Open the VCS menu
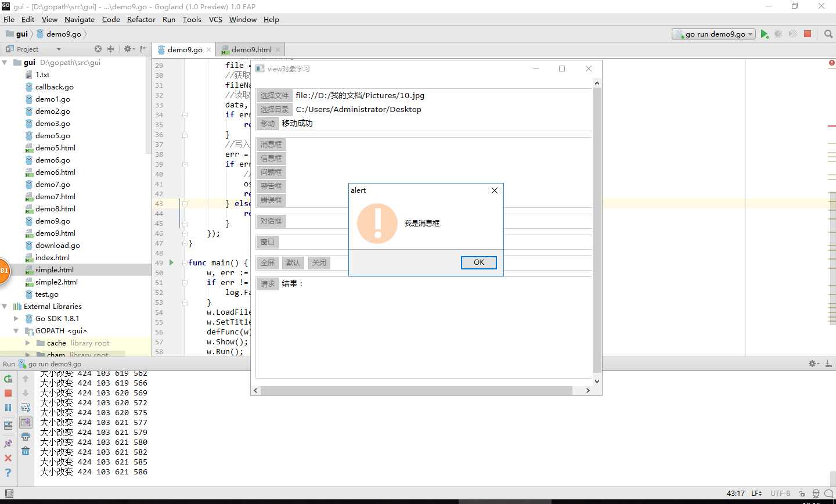Image resolution: width=836 pixels, height=504 pixels. click(215, 19)
